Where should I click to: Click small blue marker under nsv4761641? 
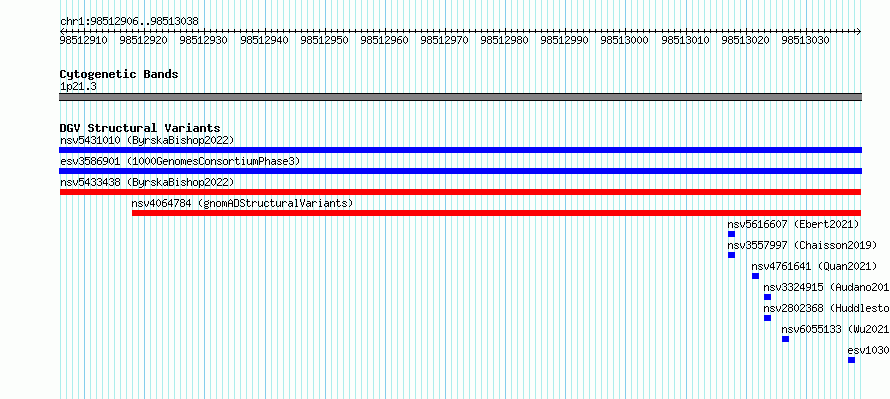tap(755, 276)
